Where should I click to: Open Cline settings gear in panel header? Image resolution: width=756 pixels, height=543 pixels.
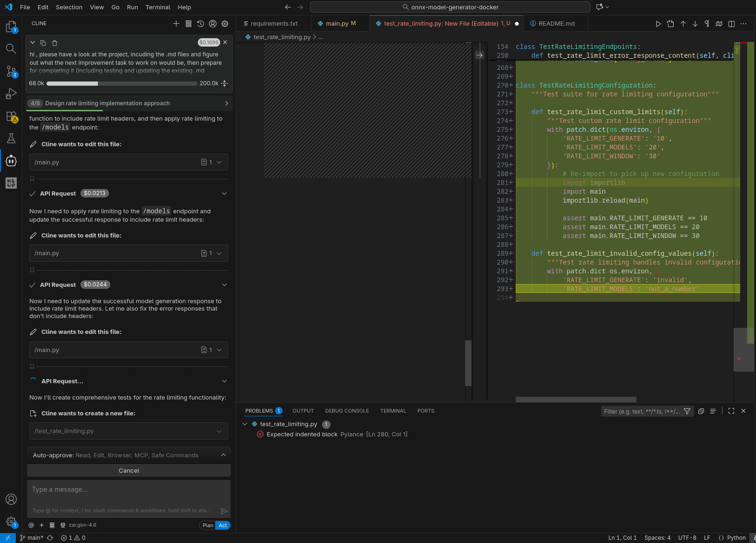pyautogui.click(x=225, y=24)
